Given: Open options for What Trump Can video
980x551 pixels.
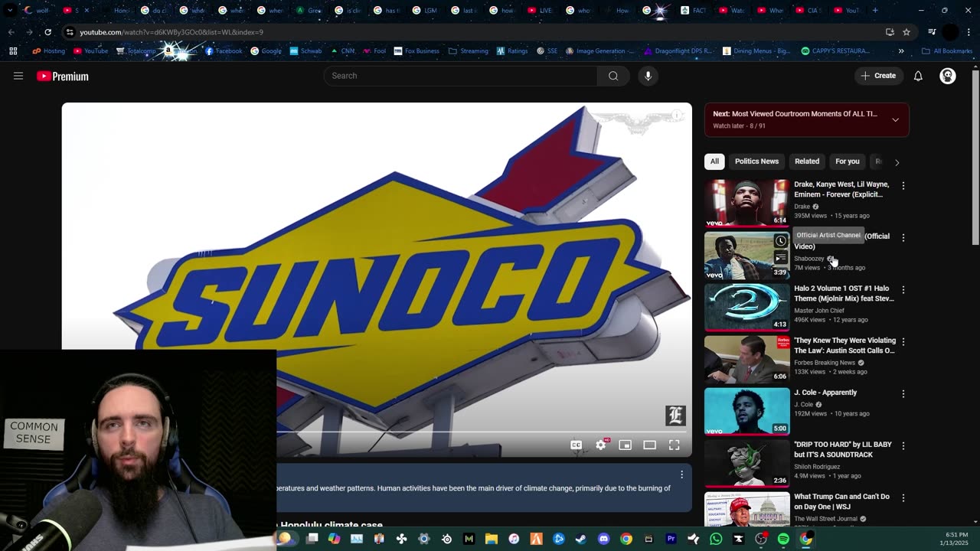Looking at the screenshot, I should tap(903, 498).
